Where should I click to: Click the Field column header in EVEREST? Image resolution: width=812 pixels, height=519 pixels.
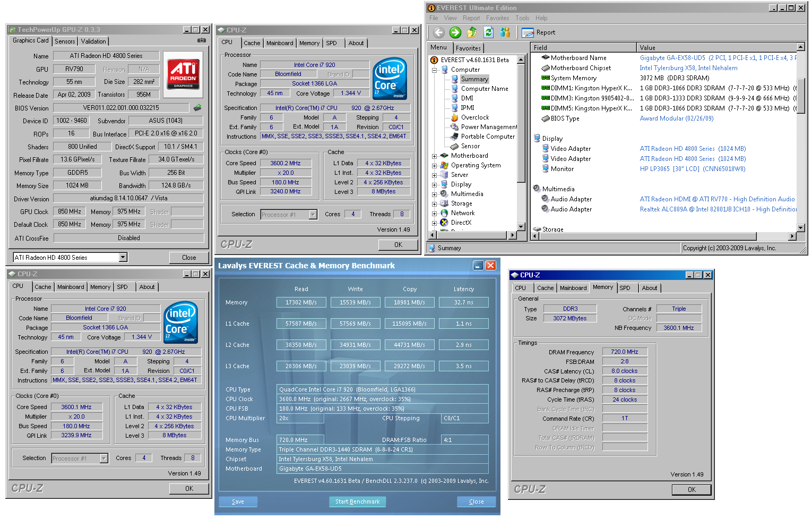583,47
